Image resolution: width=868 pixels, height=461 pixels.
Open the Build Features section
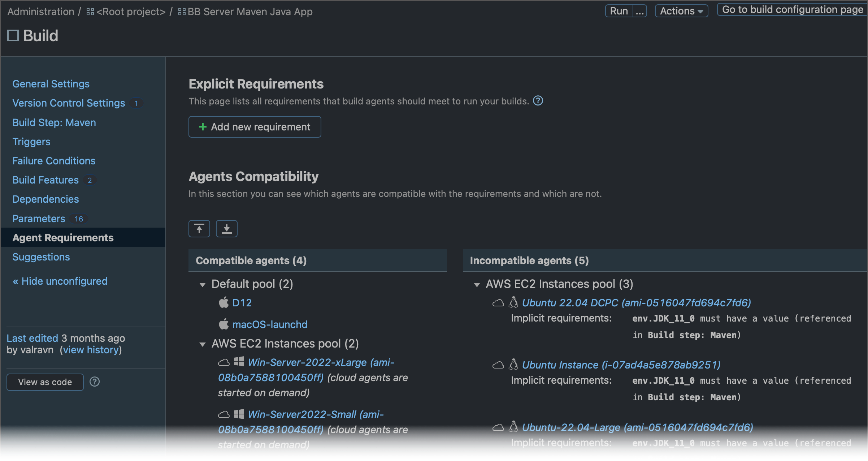coord(45,180)
